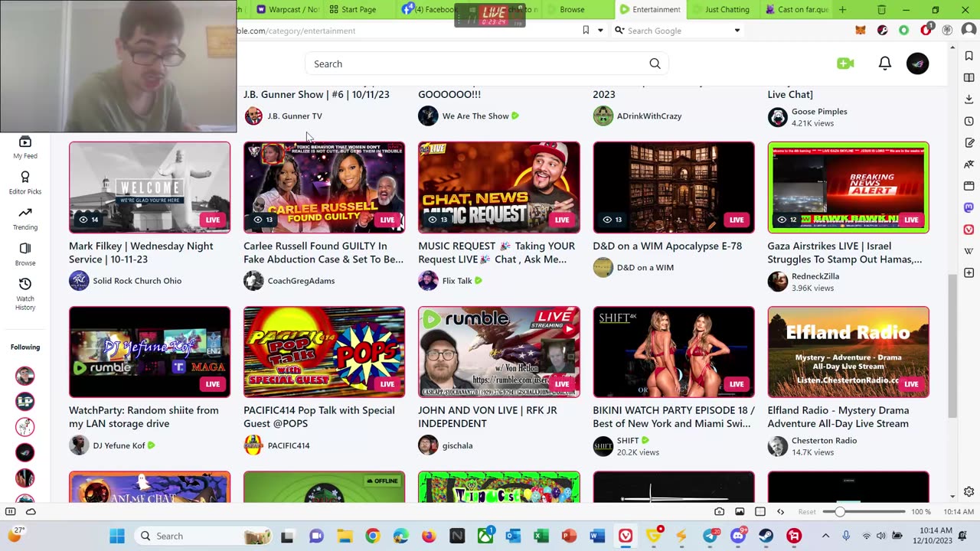Open the search engine selector icon

pos(619,31)
